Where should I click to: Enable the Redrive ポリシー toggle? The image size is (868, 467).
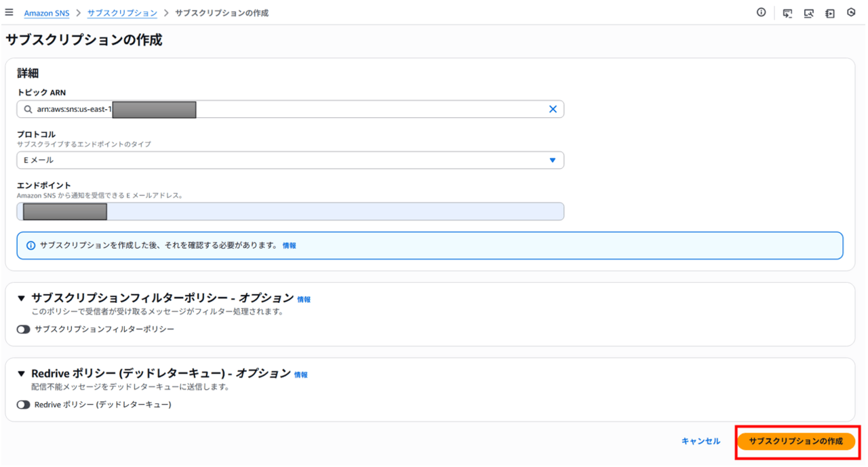coord(24,405)
